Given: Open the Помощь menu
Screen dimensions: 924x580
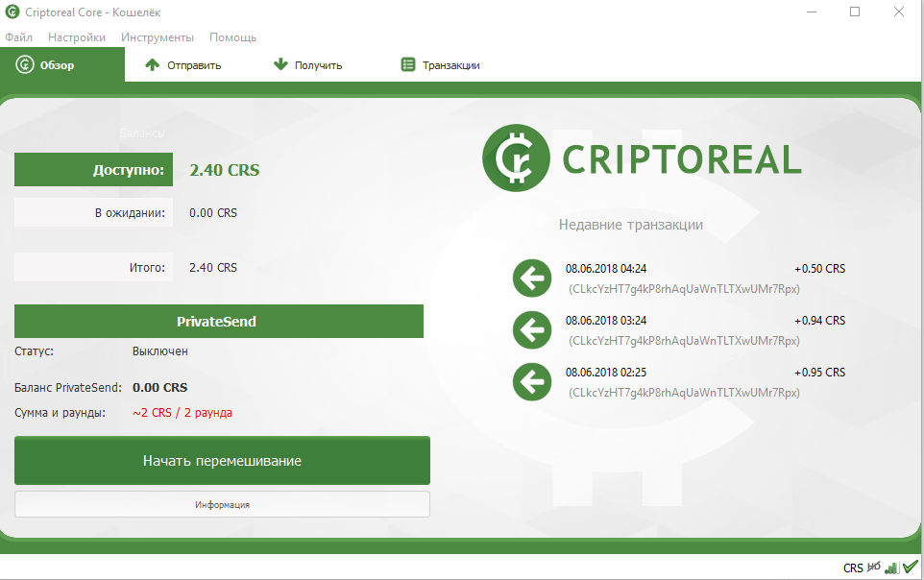Looking at the screenshot, I should 232,37.
